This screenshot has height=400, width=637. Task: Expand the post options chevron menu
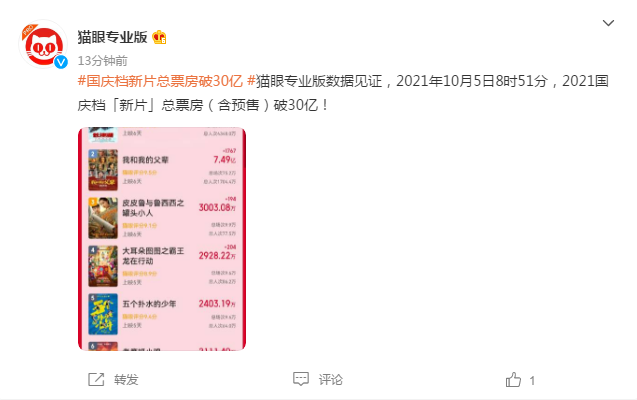pyautogui.click(x=608, y=23)
